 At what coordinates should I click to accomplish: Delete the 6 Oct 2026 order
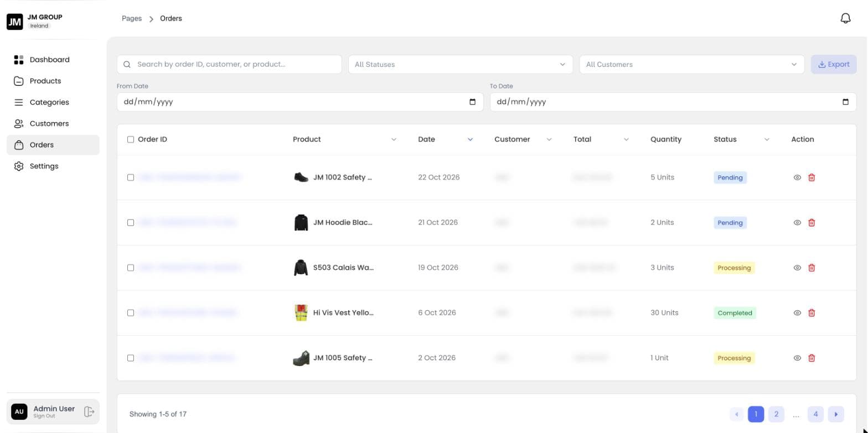coord(812,313)
